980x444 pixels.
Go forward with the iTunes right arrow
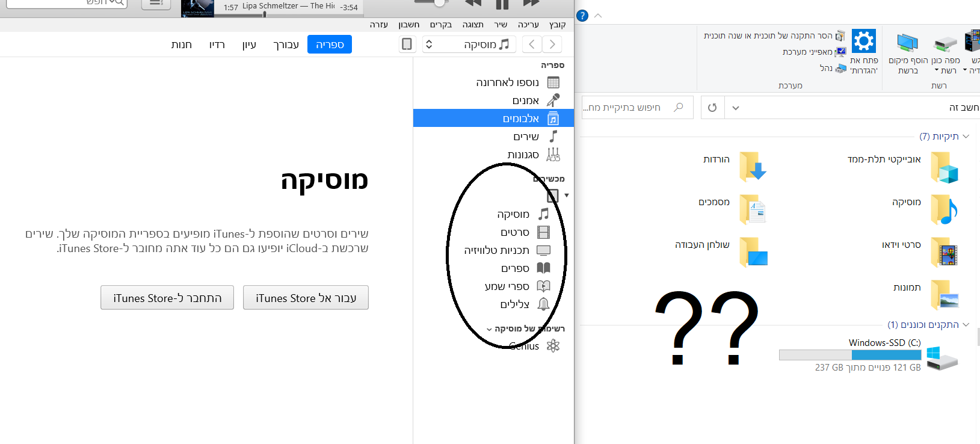point(552,44)
